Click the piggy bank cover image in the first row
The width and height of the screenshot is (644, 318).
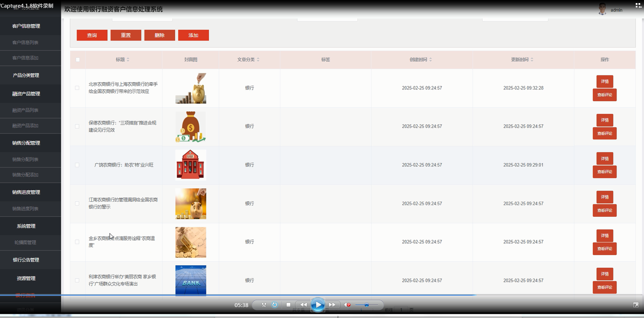tap(191, 88)
